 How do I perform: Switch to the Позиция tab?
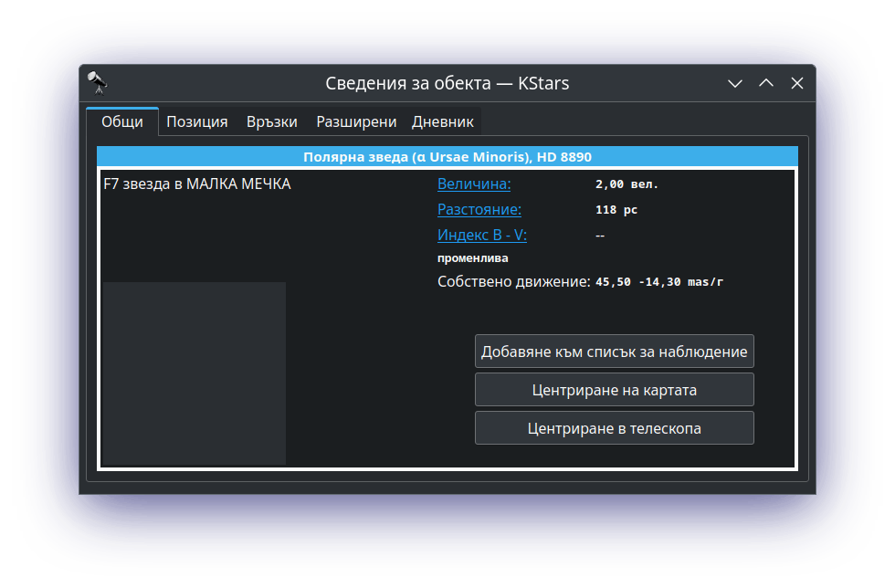196,121
